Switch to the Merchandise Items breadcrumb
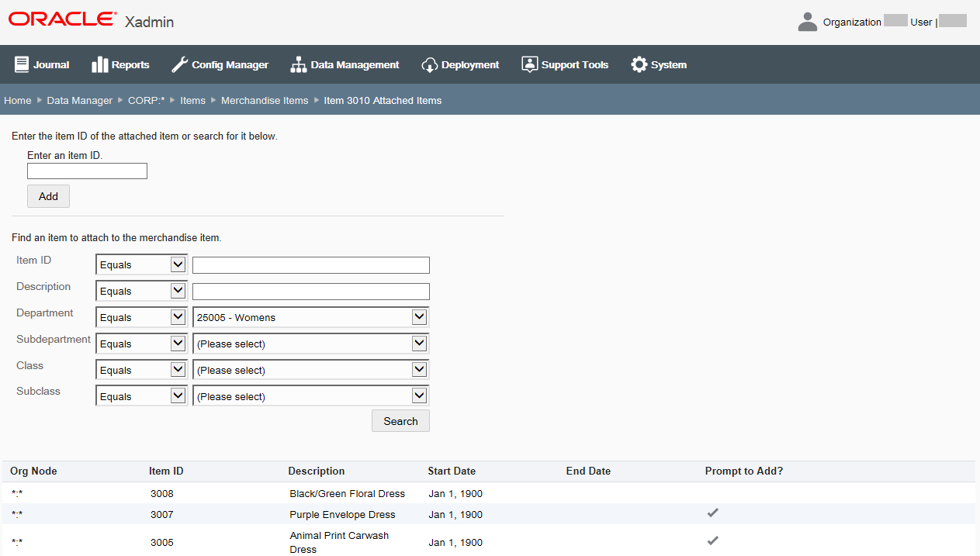This screenshot has height=556, width=980. tap(265, 100)
